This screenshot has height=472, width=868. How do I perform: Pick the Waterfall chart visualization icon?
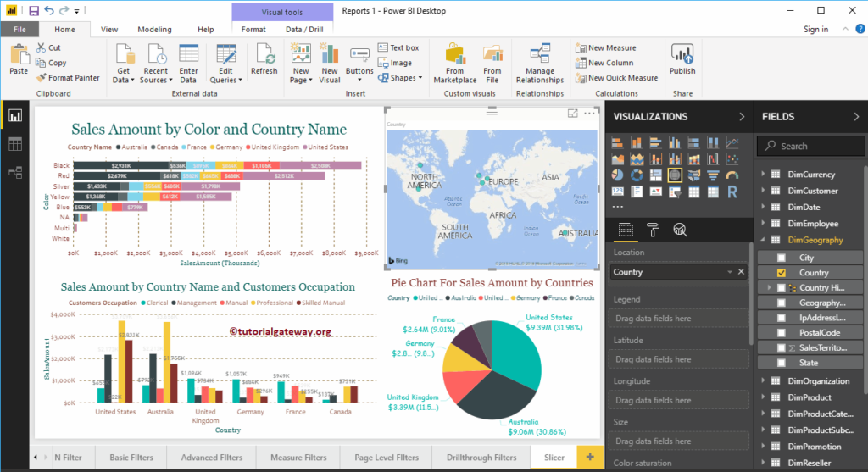[713, 159]
